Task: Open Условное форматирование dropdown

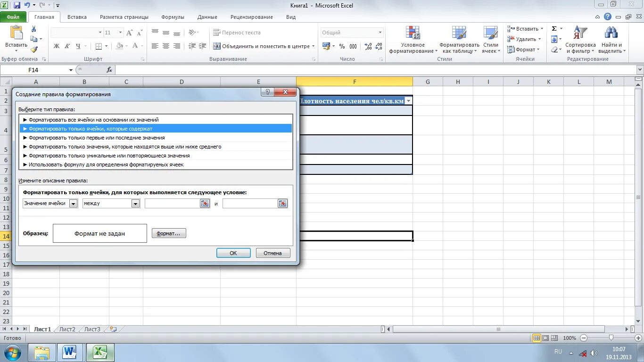Action: coord(413,40)
